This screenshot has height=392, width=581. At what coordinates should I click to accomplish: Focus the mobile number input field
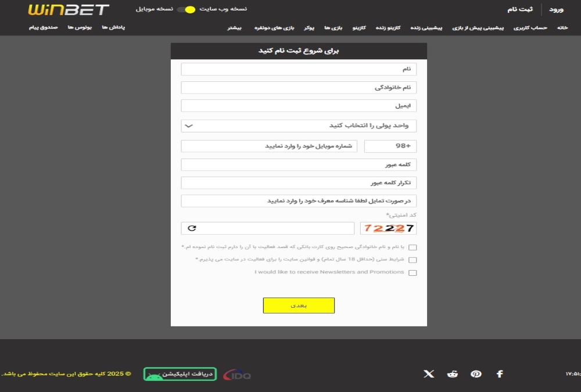pyautogui.click(x=269, y=146)
